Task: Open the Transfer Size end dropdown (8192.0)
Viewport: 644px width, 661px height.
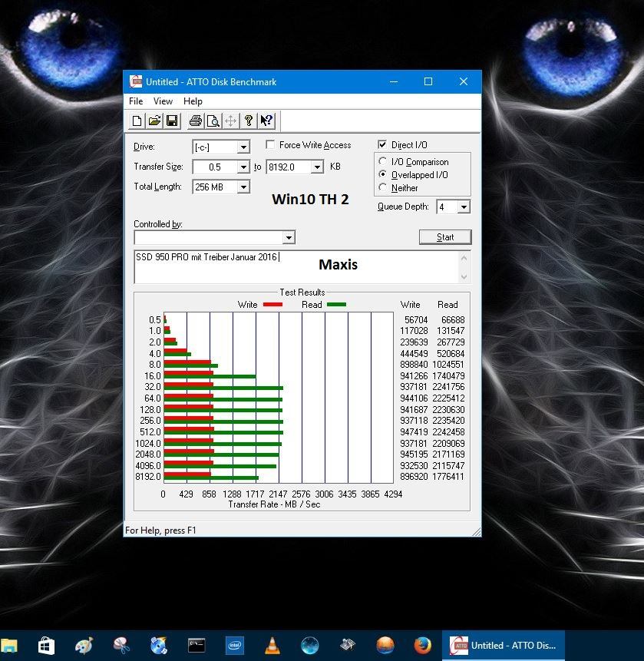Action: pos(317,167)
